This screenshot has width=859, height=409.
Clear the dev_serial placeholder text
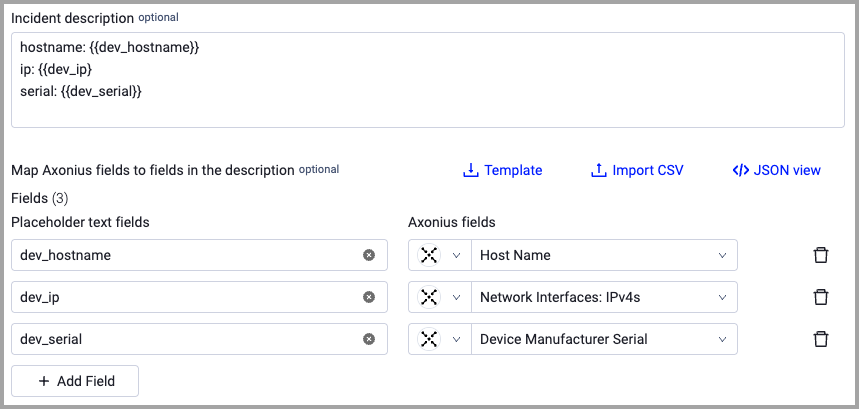[x=369, y=339]
